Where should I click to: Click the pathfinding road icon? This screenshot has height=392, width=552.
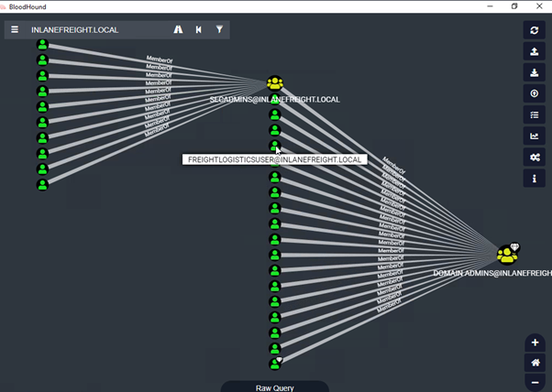(x=178, y=29)
